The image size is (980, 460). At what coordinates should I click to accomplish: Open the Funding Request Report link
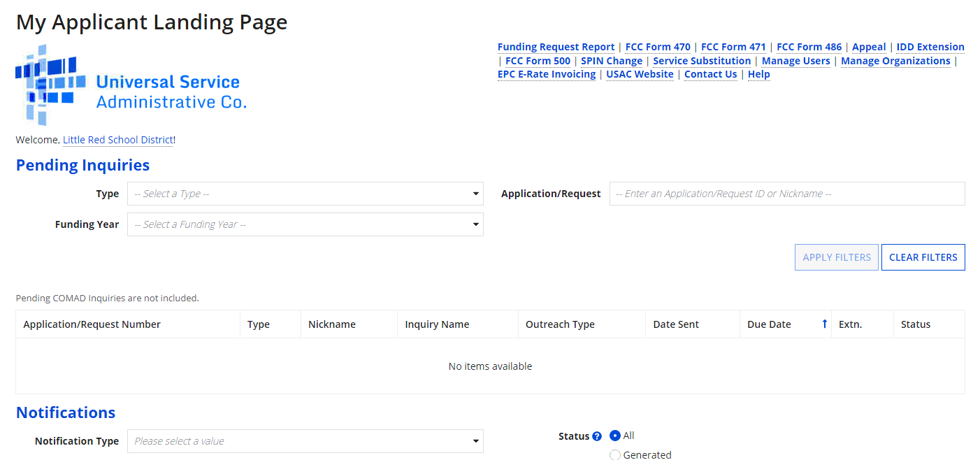click(x=556, y=47)
